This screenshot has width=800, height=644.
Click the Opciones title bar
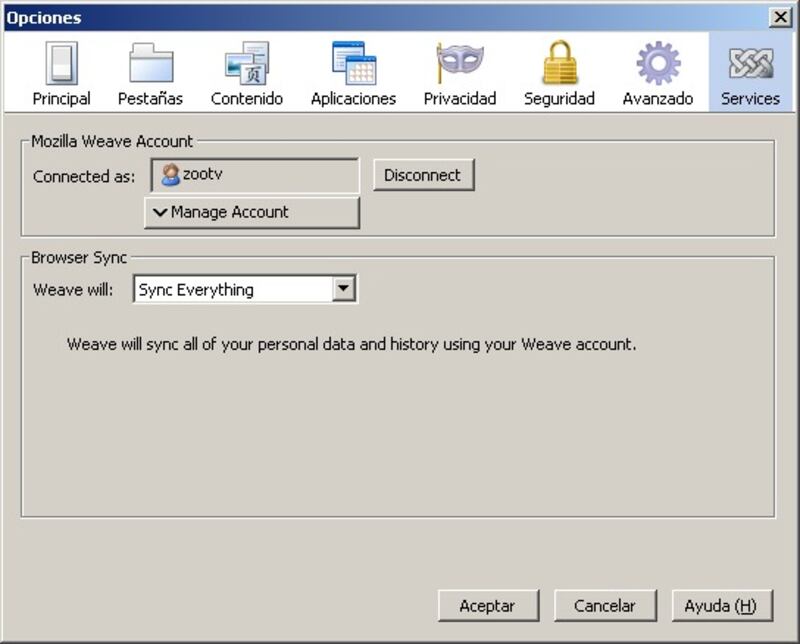(x=380, y=17)
